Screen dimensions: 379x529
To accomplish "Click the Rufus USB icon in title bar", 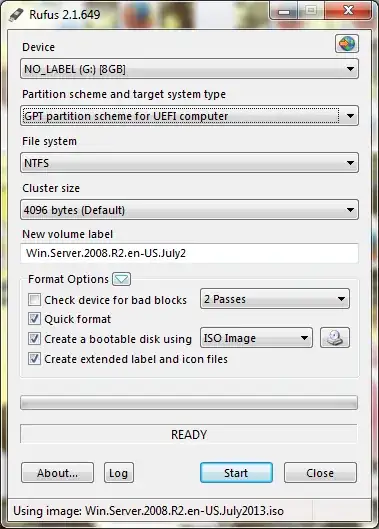I will coord(16,15).
